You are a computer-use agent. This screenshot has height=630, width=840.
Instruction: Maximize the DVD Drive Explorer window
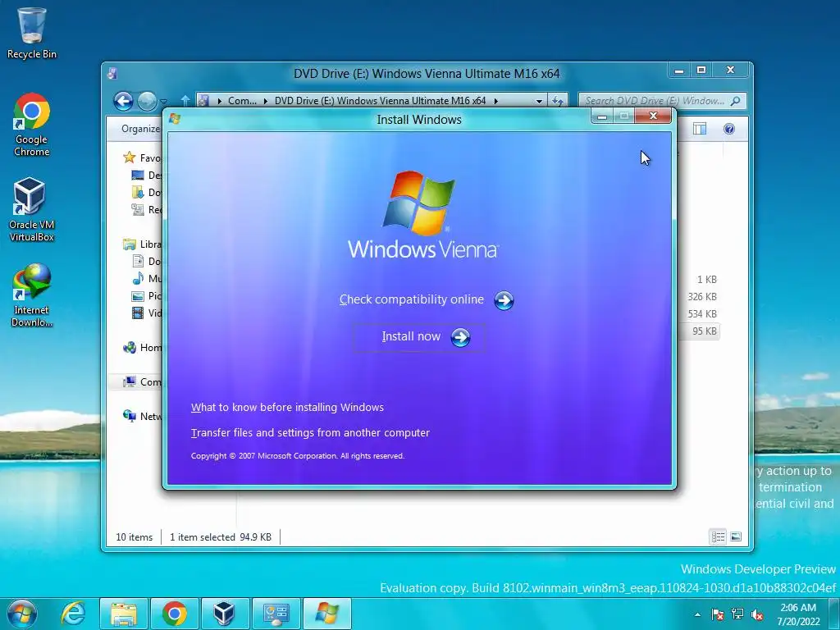pyautogui.click(x=701, y=71)
